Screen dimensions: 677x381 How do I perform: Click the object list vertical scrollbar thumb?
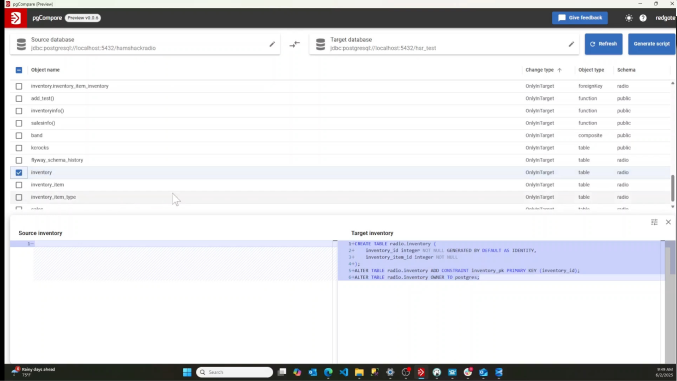672,188
